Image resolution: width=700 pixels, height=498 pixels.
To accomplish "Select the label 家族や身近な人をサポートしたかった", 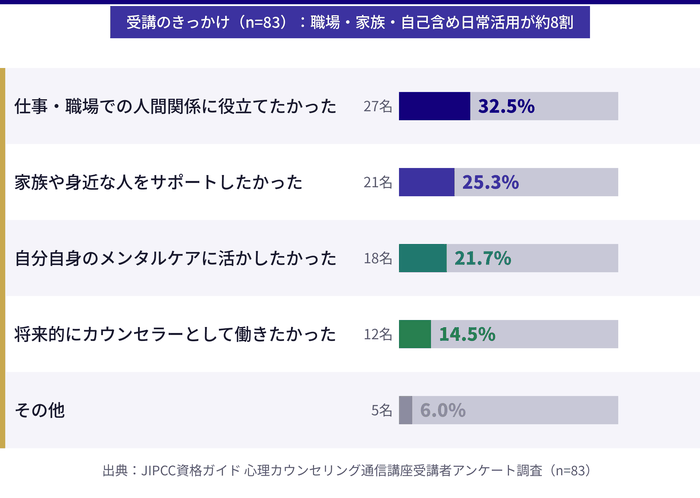I will coord(158,182).
